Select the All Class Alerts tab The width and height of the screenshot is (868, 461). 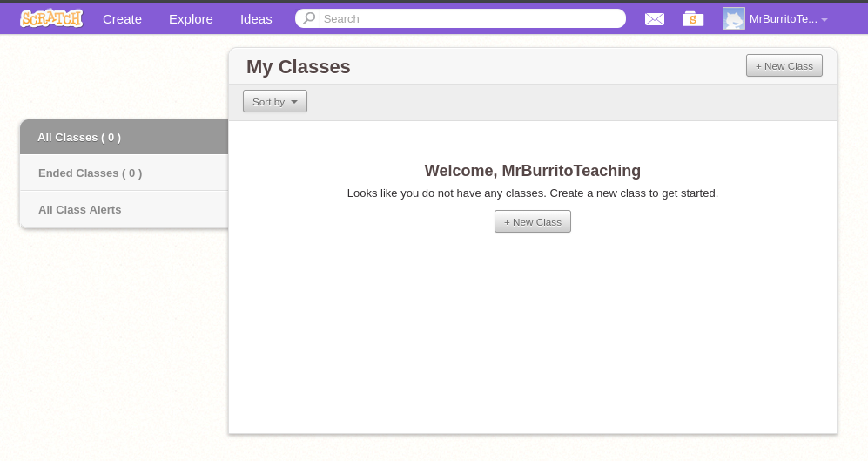point(124,209)
